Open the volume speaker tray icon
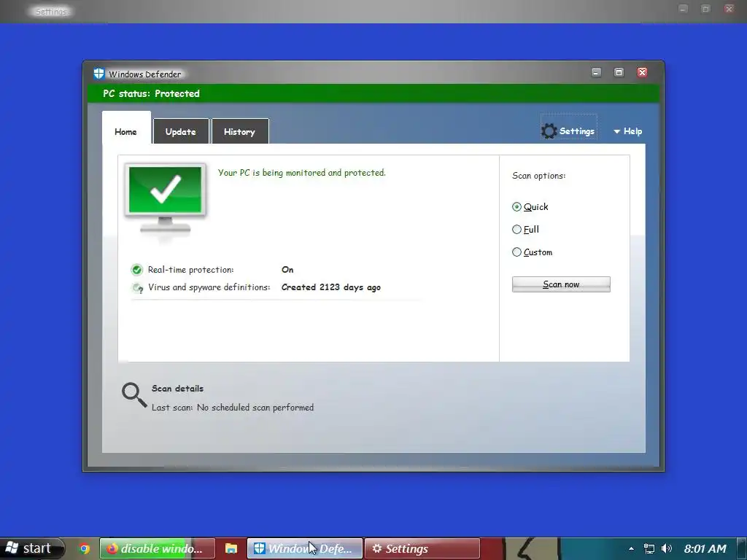The height and width of the screenshot is (560, 747). (x=667, y=548)
